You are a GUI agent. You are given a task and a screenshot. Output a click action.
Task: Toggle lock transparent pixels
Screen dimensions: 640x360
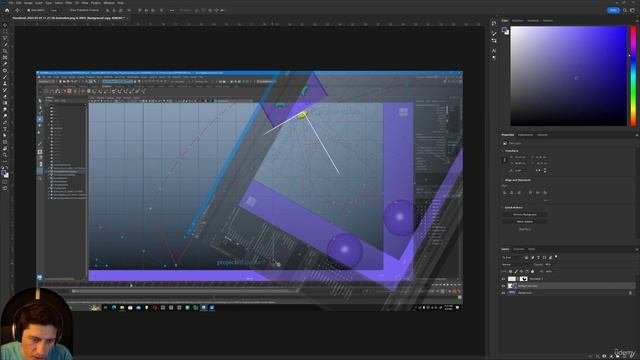pyautogui.click(x=510, y=271)
